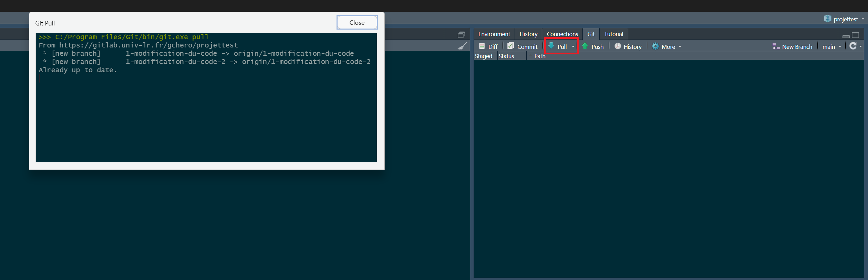The width and height of the screenshot is (868, 280).
Task: Open Git History with the clock icon
Action: pos(618,46)
